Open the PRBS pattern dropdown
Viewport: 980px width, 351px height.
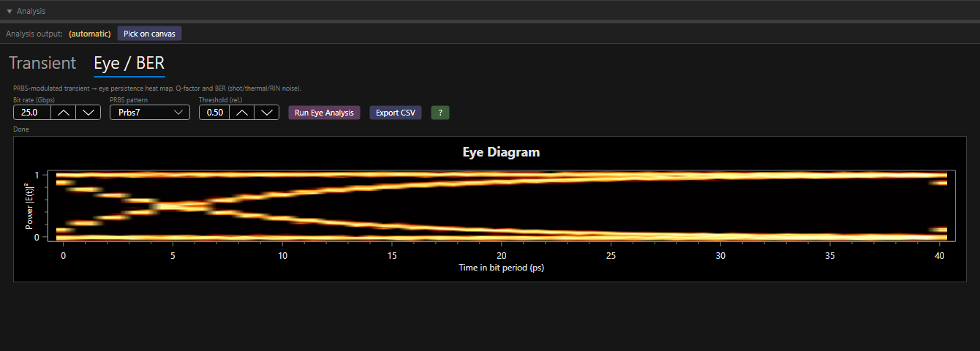(150, 113)
